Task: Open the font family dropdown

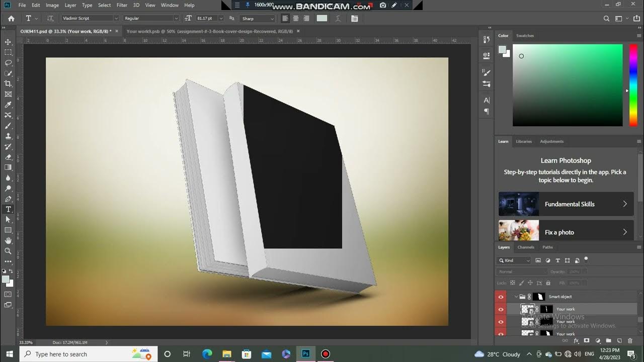Action: tap(90, 18)
